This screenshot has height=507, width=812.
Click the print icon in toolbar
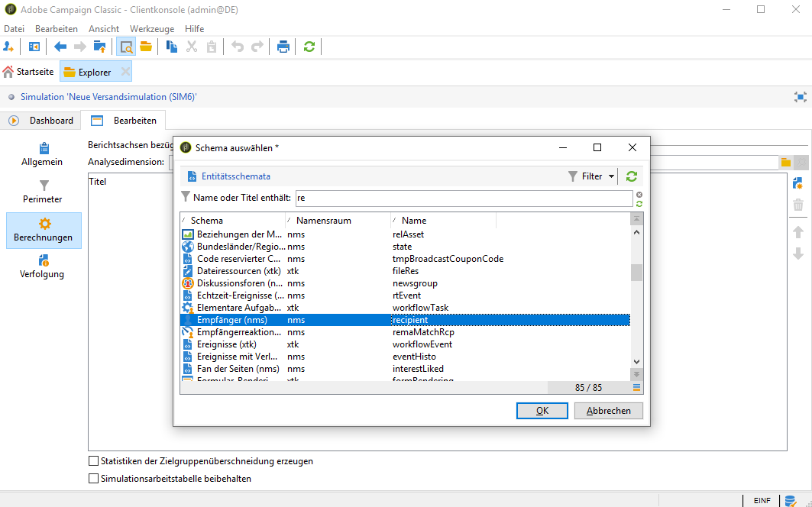point(283,47)
